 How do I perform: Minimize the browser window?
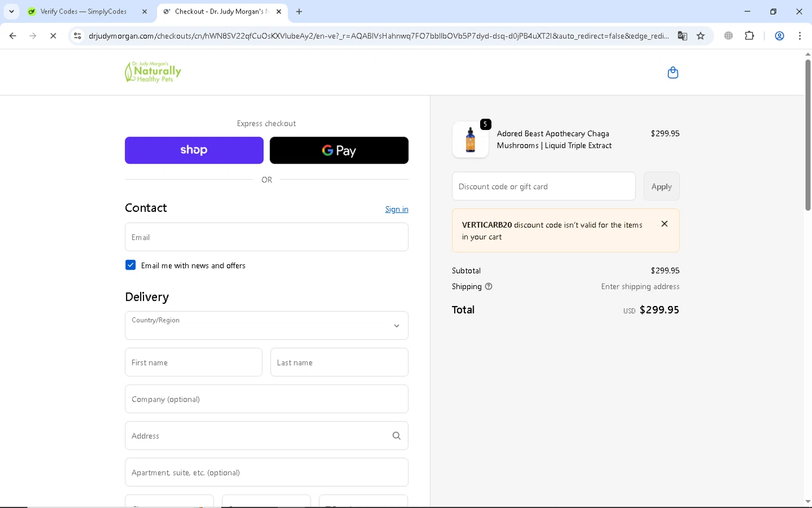tap(747, 11)
